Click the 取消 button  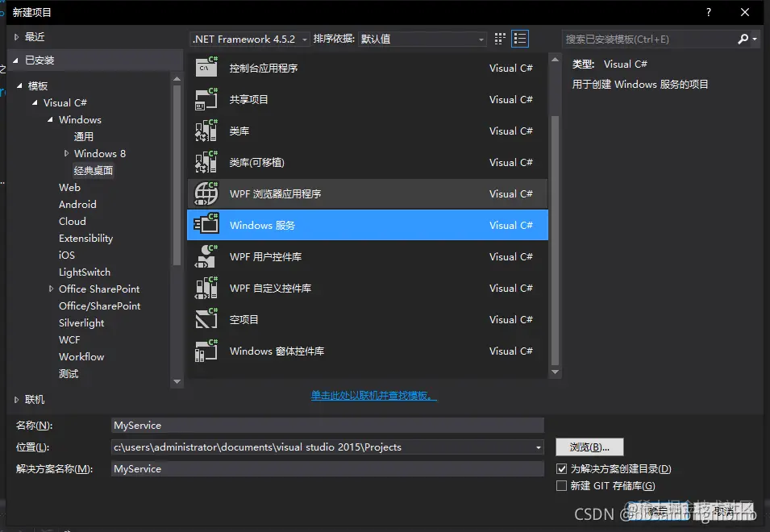(x=724, y=512)
